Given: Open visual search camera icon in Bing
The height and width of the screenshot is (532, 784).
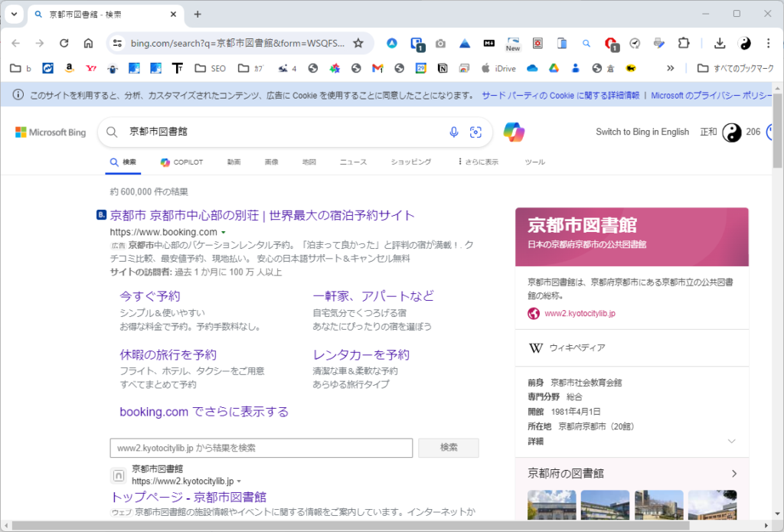Looking at the screenshot, I should coord(475,132).
